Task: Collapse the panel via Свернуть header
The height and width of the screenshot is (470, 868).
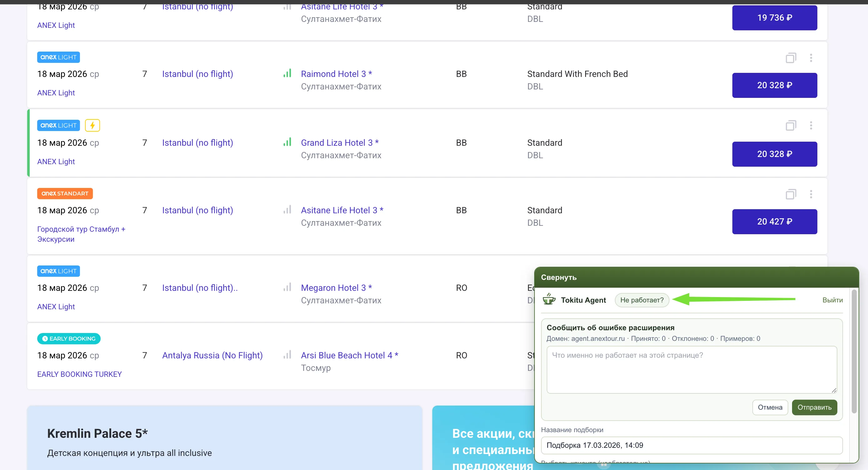Action: tap(558, 277)
